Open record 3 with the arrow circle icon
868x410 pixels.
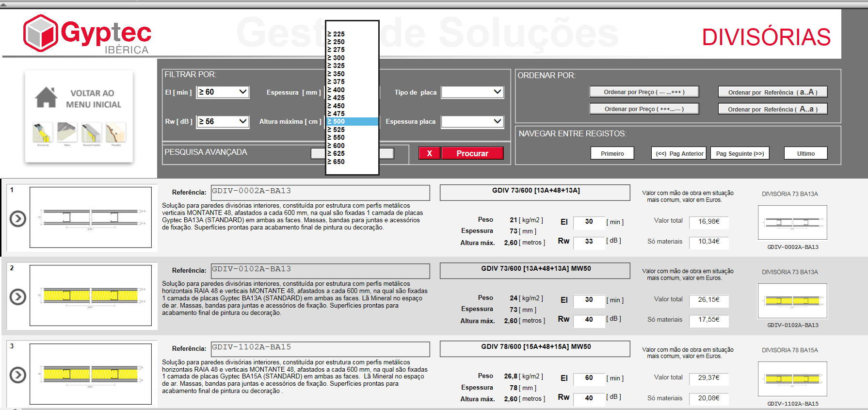point(18,375)
